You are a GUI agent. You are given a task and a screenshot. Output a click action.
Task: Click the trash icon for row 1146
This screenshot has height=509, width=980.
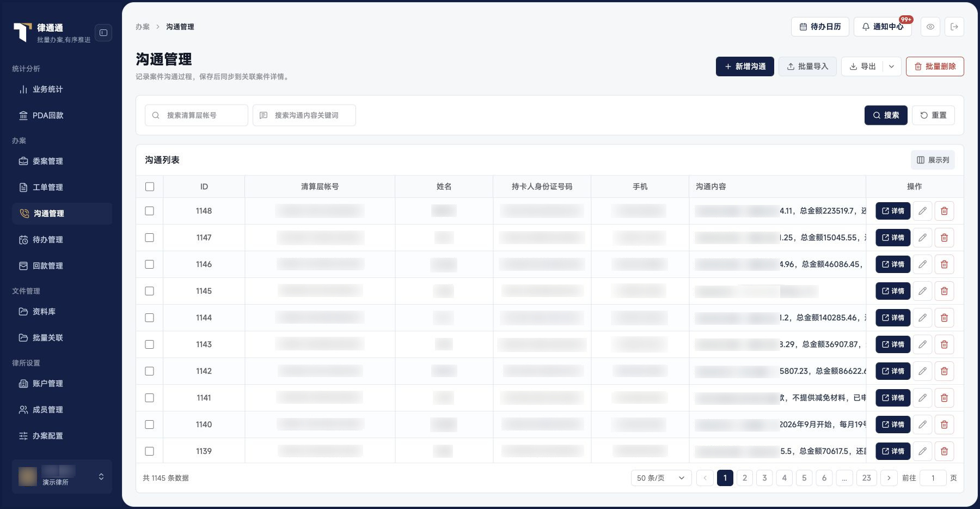(944, 264)
